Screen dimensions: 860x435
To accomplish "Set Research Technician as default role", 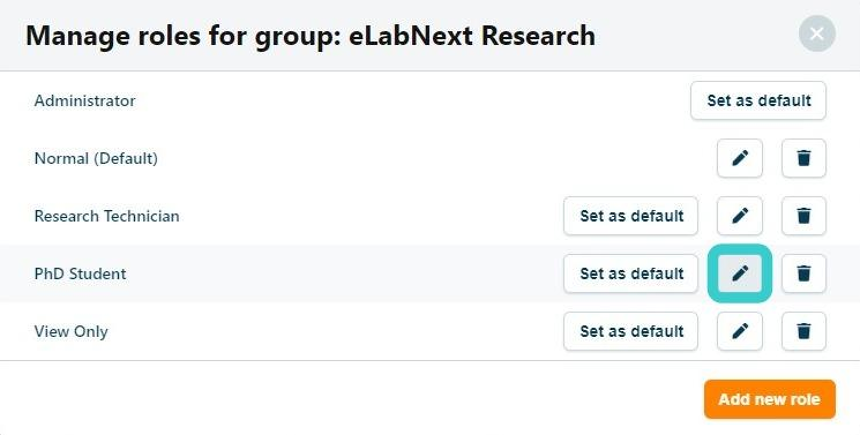I will (631, 216).
